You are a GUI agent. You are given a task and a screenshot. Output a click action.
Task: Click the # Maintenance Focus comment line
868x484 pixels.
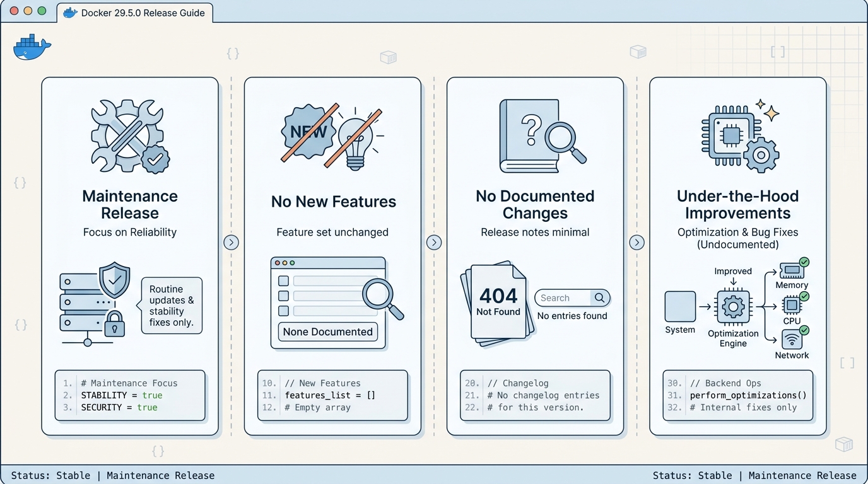tap(129, 383)
